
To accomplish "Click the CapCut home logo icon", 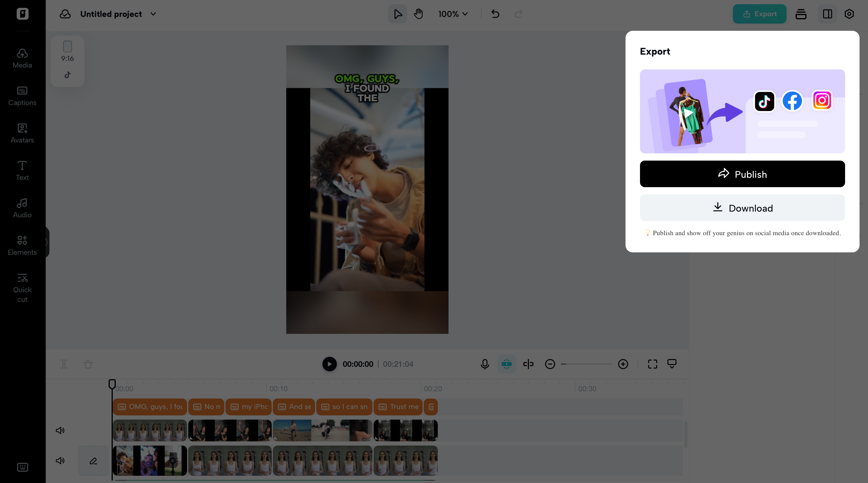I will (23, 14).
